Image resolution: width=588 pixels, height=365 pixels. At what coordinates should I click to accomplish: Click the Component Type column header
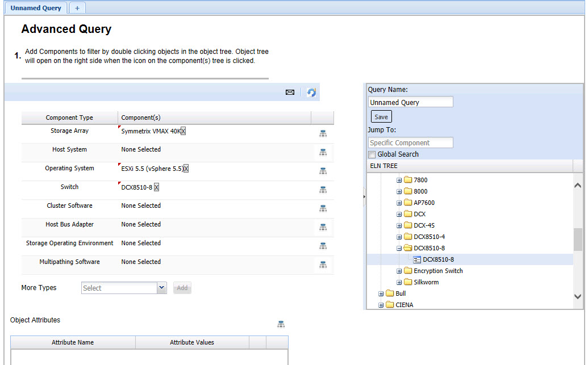coord(69,118)
